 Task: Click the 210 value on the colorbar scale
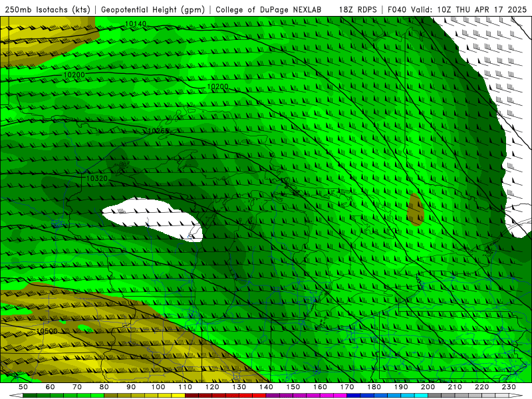pyautogui.click(x=455, y=387)
